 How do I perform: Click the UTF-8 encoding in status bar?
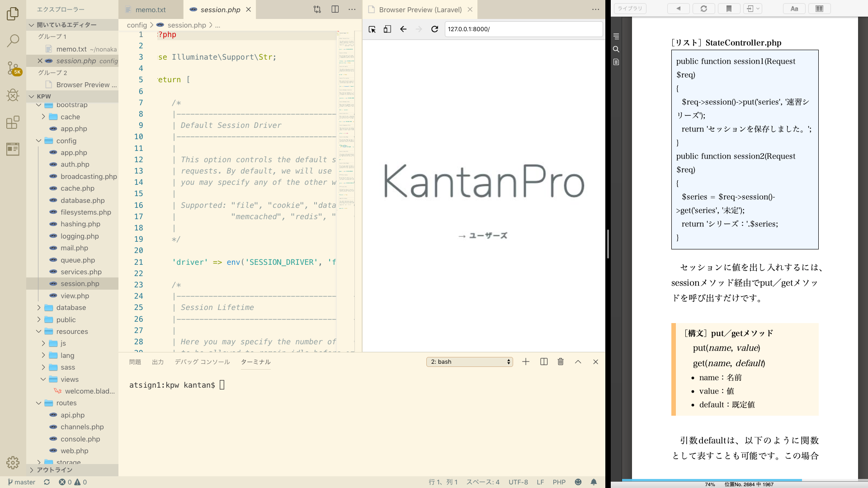pyautogui.click(x=518, y=482)
